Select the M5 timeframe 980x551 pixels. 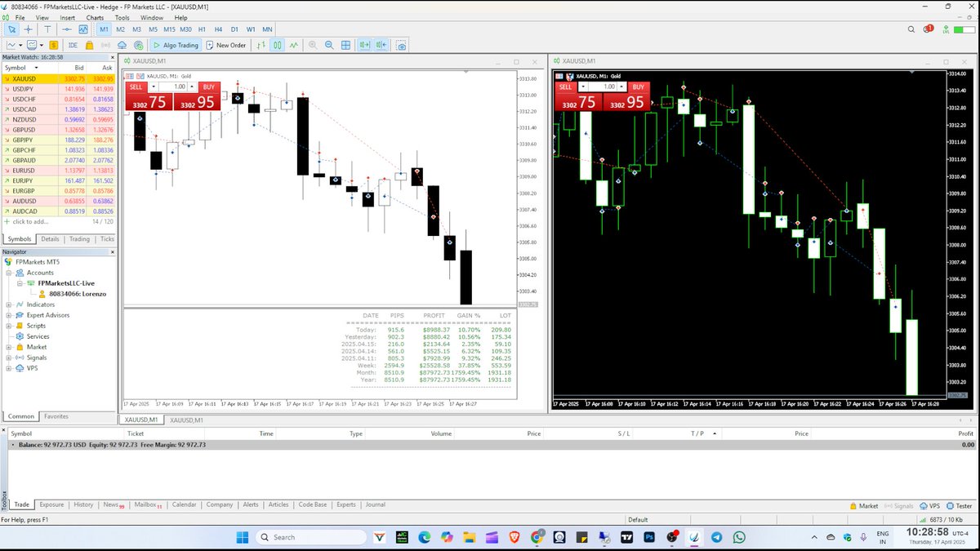click(153, 29)
